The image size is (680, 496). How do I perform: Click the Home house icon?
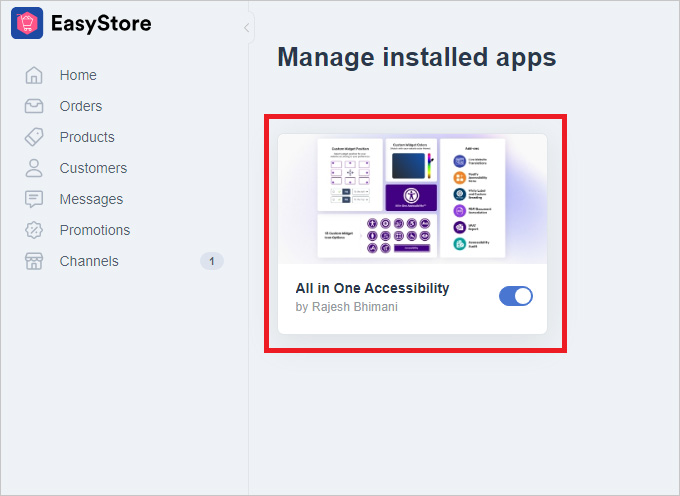34,75
